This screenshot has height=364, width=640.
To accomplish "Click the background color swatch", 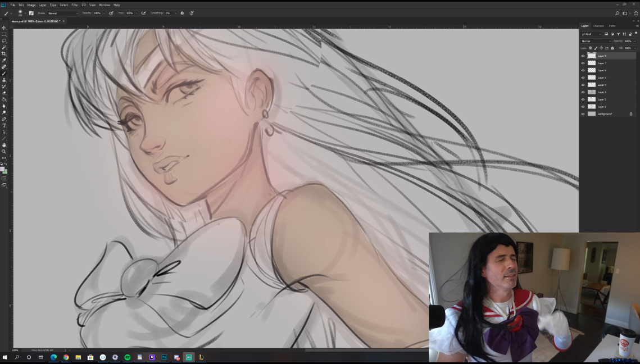I will click(5, 171).
